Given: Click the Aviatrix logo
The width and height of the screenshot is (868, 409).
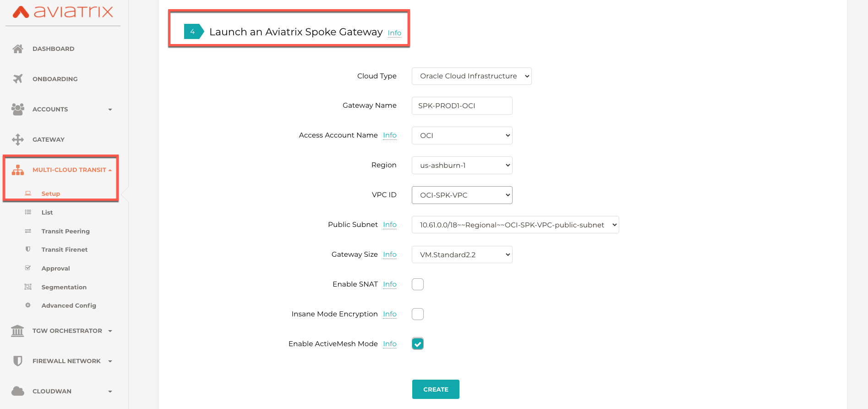Looking at the screenshot, I should pyautogui.click(x=63, y=12).
